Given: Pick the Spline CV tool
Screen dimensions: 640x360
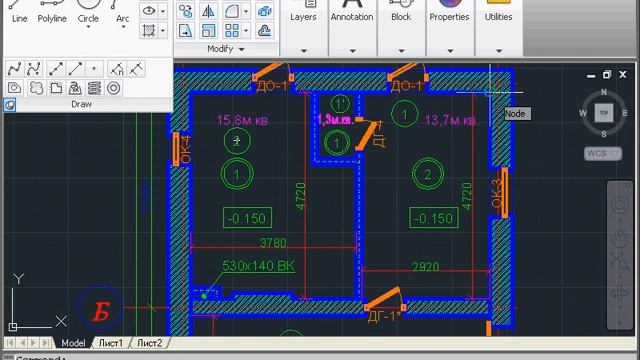Looking at the screenshot, I should pyautogui.click(x=34, y=69).
